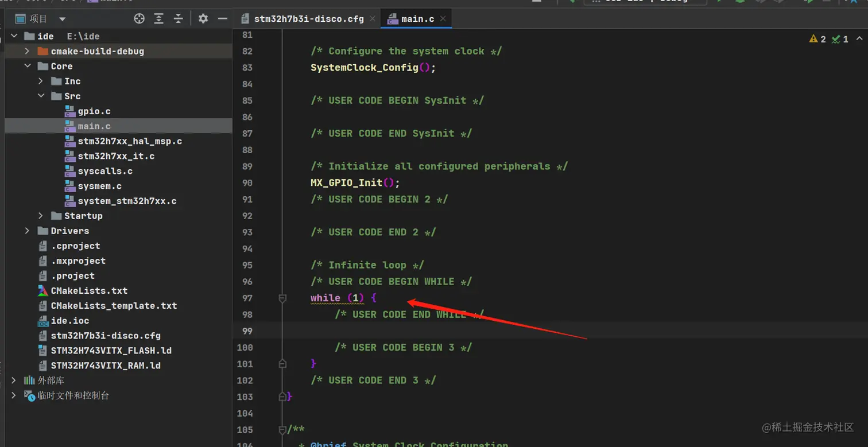Click the 'USER CODE END 2' comment
Viewport: 868px width, 447px height.
pyautogui.click(x=373, y=232)
